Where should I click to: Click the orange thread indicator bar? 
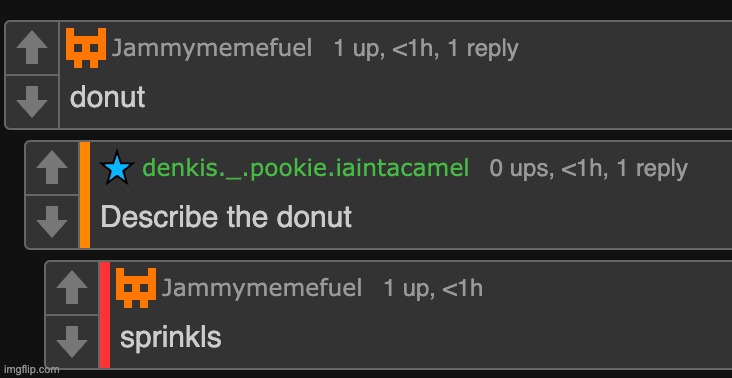click(x=85, y=195)
